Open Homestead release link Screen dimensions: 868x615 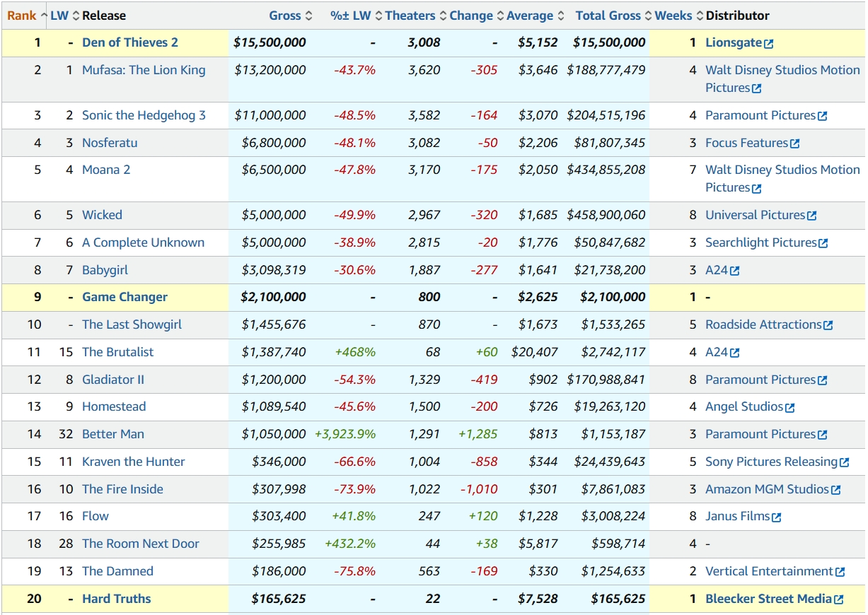coord(114,406)
